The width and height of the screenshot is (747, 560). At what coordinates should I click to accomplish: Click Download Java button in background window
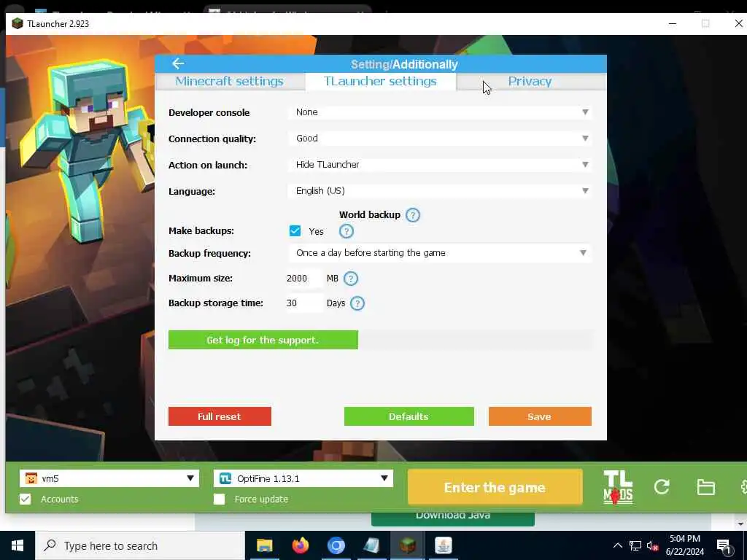pyautogui.click(x=452, y=518)
